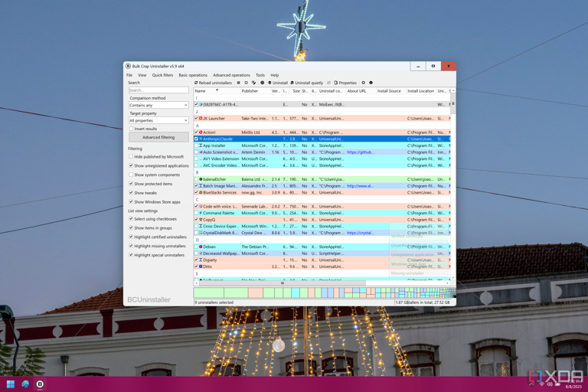Click the modify icon before Properties
This screenshot has width=588, height=392.
pyautogui.click(x=329, y=83)
